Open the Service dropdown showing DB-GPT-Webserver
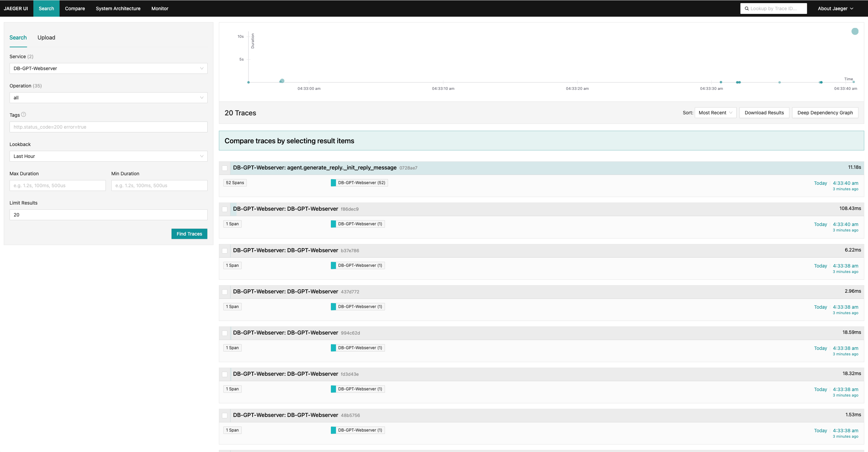This screenshot has height=452, width=868. click(x=108, y=68)
